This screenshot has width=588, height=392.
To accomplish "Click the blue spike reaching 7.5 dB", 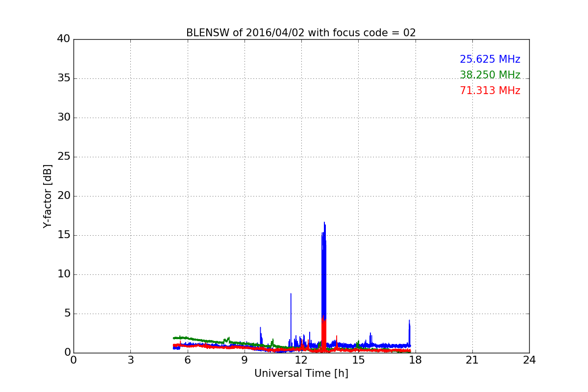I will (x=291, y=294).
